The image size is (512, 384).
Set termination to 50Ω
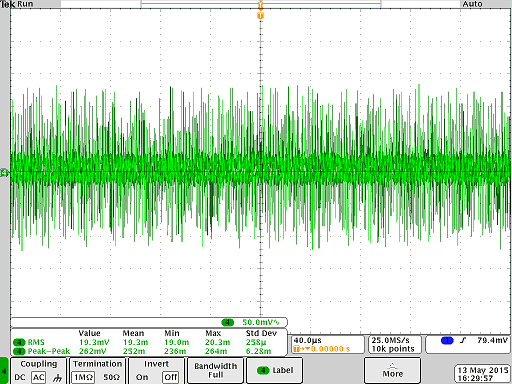[111, 377]
